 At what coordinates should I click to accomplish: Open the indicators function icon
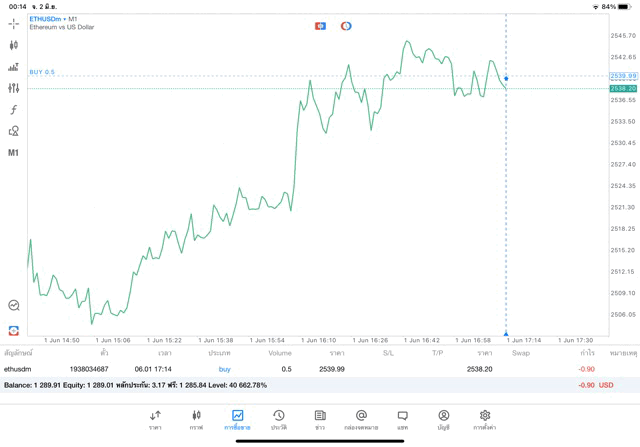(14, 110)
